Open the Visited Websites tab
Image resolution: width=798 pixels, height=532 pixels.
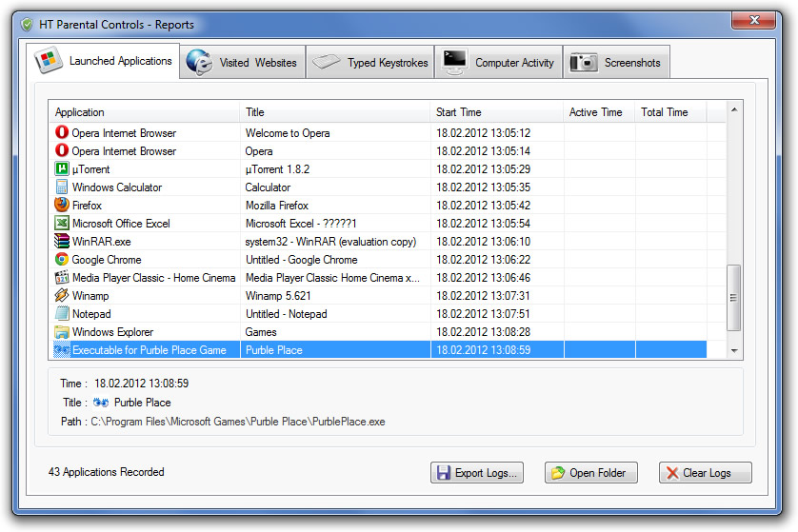[x=243, y=62]
